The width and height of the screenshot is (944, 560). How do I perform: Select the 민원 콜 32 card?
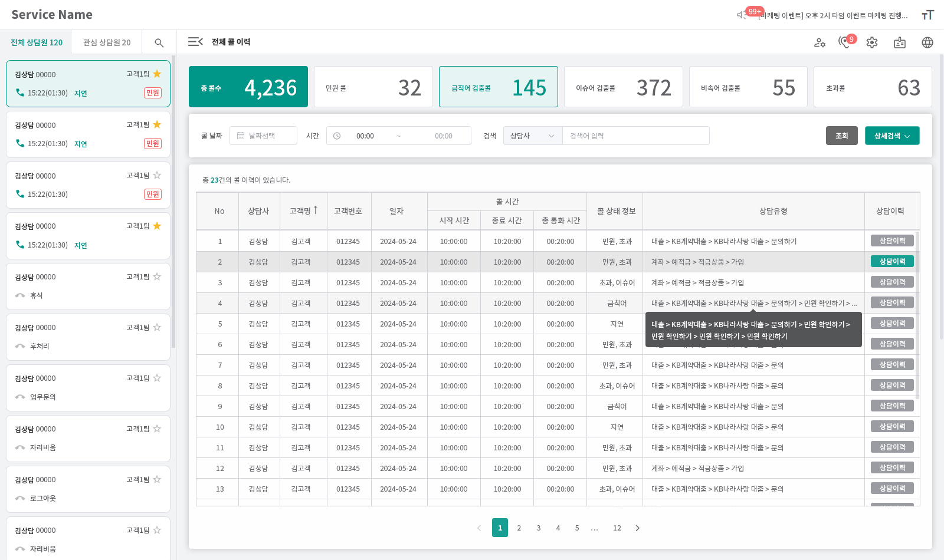(373, 87)
